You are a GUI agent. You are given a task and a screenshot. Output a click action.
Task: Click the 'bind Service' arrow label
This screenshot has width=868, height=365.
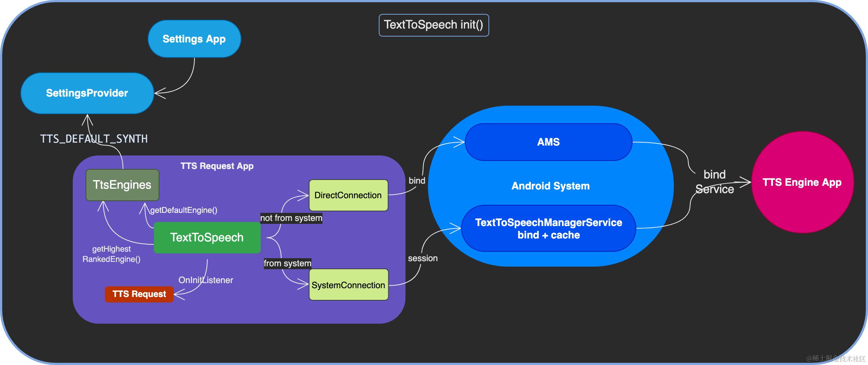[715, 182]
